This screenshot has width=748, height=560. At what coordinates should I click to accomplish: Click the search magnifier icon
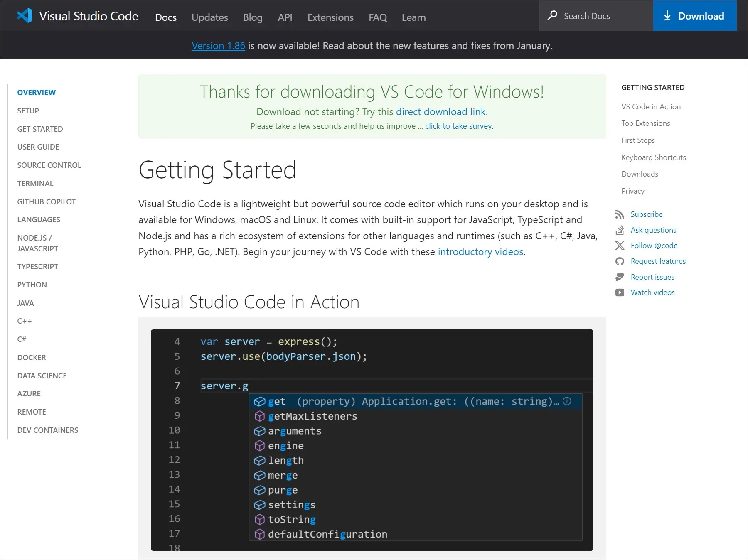[552, 15]
